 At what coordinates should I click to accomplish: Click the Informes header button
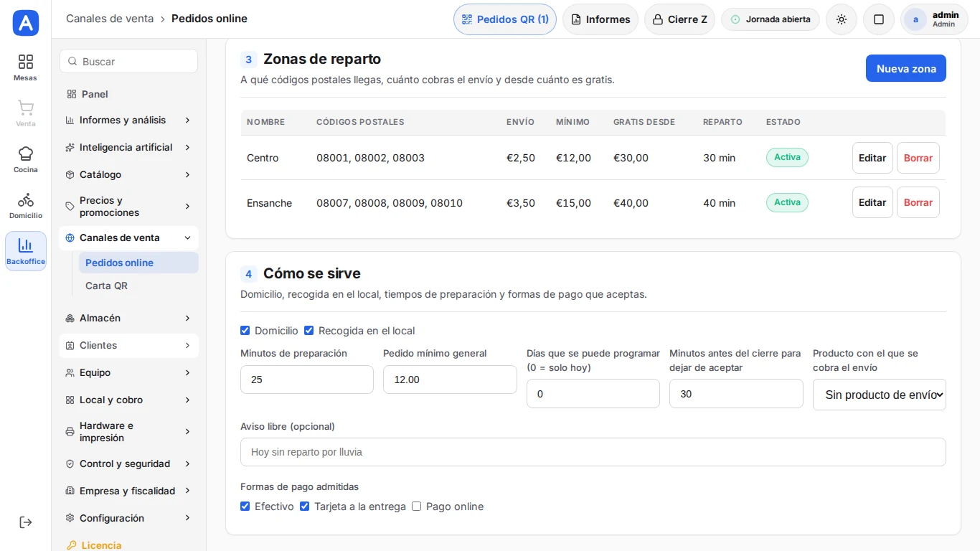tap(600, 19)
